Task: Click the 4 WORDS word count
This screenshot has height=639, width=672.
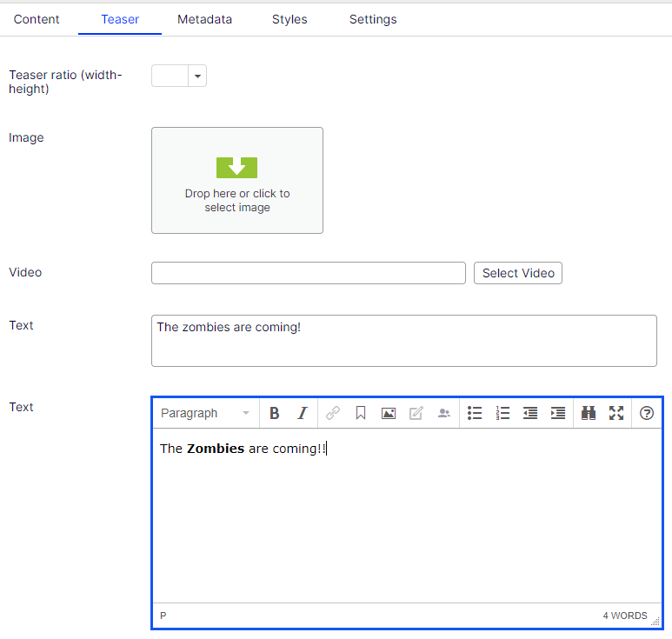Action: click(625, 616)
